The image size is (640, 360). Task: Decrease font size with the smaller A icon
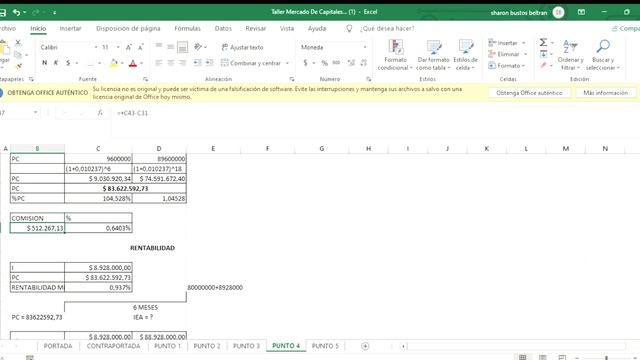(x=141, y=47)
